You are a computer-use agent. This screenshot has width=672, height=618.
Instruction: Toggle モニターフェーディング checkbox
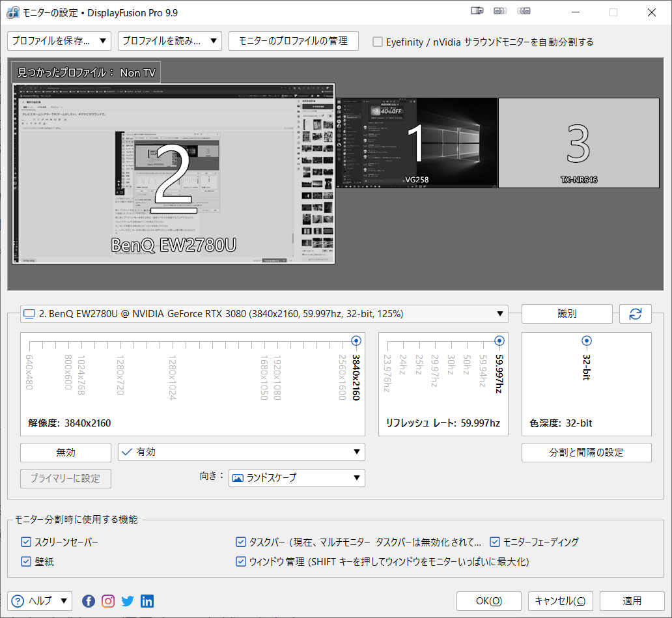(495, 542)
